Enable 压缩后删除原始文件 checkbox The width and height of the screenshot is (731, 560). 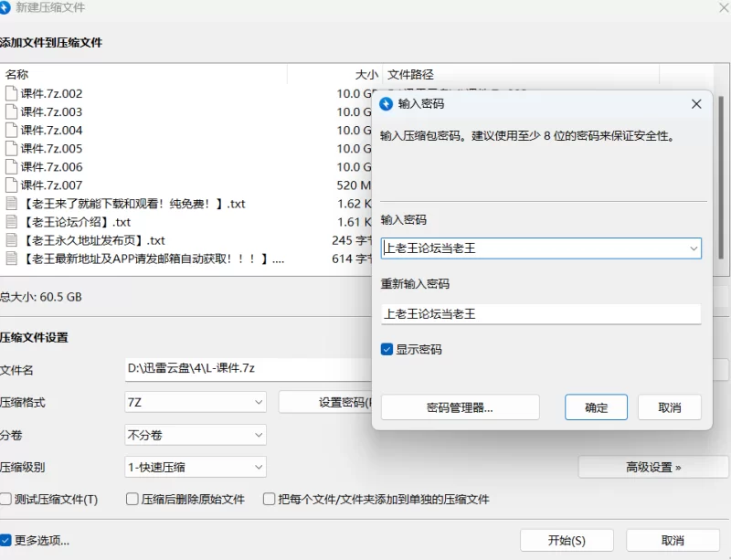point(132,500)
